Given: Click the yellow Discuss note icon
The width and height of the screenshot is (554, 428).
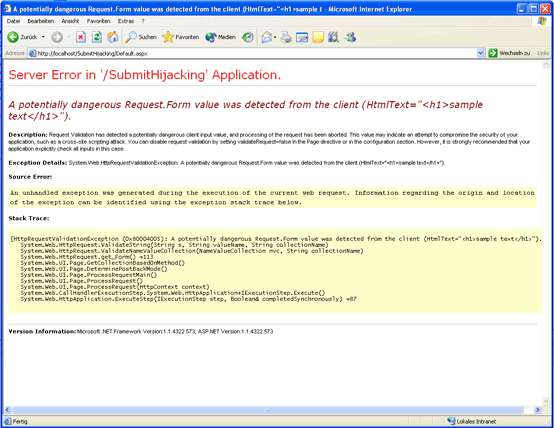Looking at the screenshot, I should coord(318,37).
